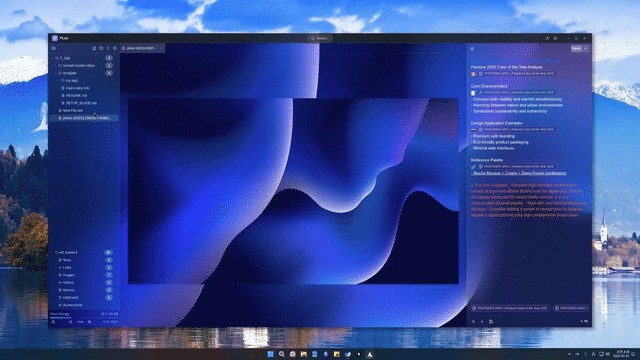Click the Pantone reference chip under Reference Palette
Image resolution: width=640 pixels, height=360 pixels.
pyautogui.click(x=516, y=167)
